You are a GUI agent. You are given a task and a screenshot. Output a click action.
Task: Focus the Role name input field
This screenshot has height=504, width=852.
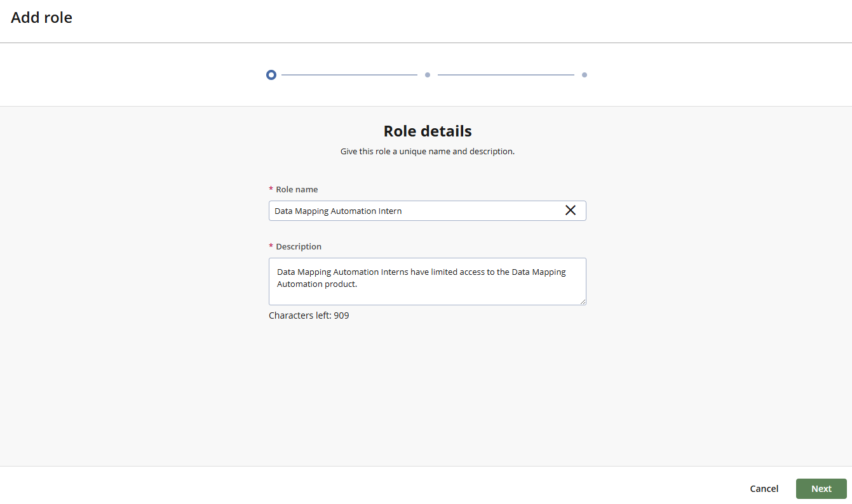click(413, 211)
